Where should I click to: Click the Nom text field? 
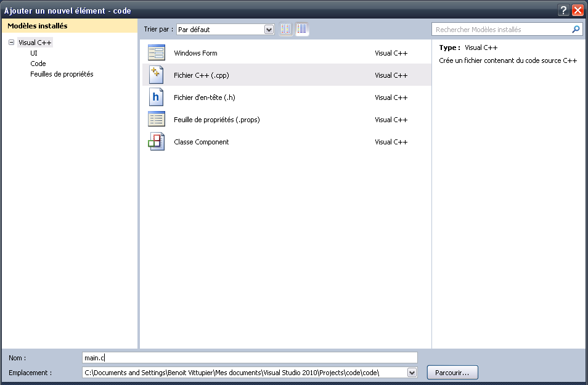(250, 357)
